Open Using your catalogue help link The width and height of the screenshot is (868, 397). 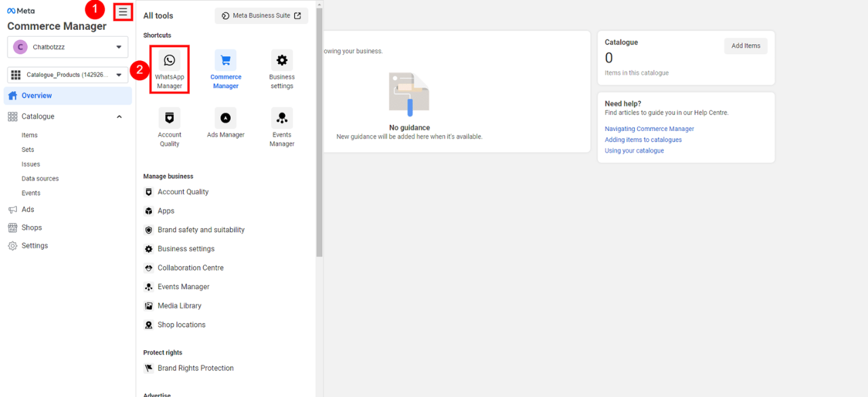tap(634, 151)
